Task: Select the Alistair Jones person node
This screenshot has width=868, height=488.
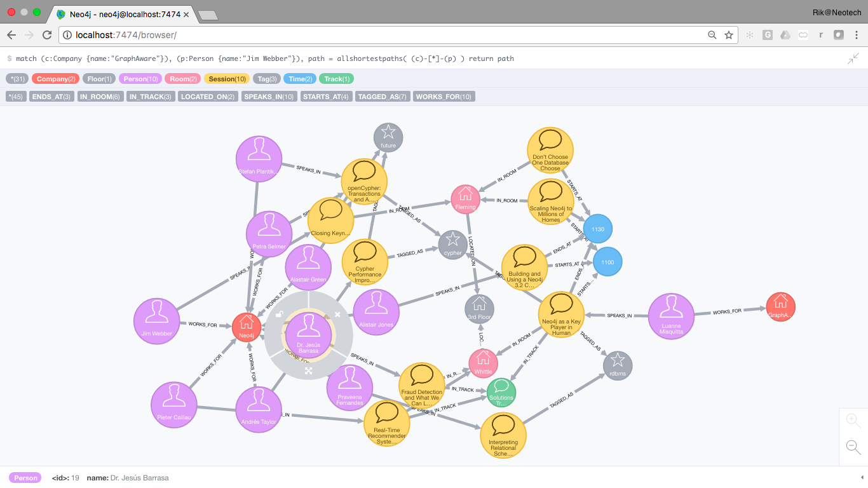Action: (376, 312)
